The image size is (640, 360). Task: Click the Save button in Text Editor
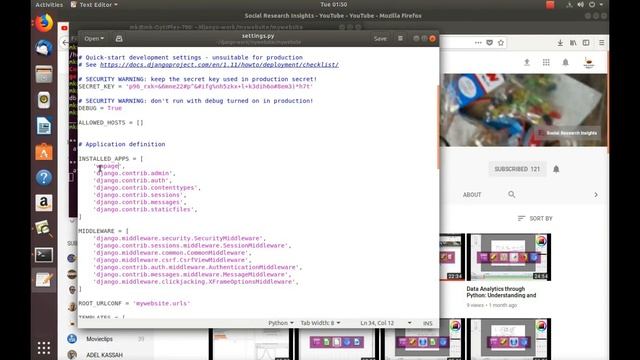(380, 38)
